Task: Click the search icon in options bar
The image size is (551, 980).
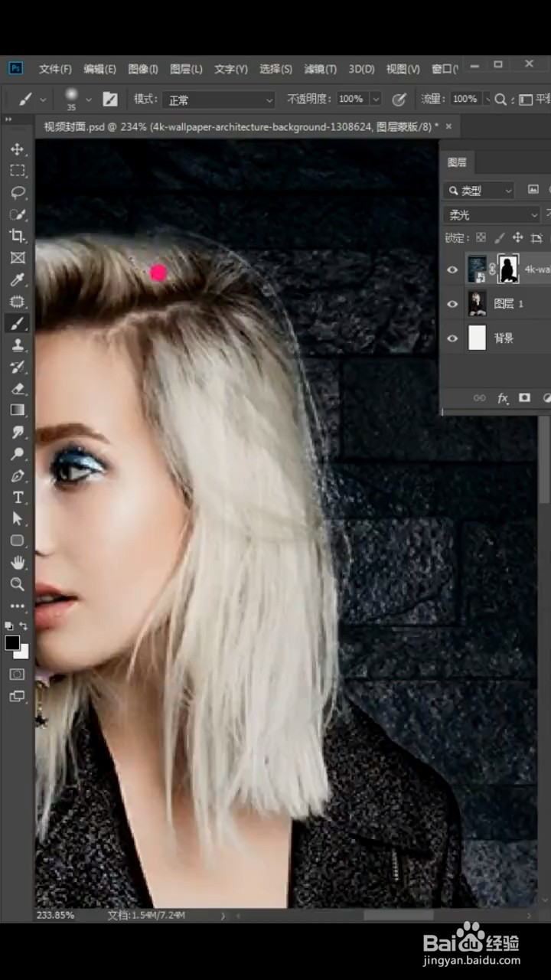Action: 500,99
